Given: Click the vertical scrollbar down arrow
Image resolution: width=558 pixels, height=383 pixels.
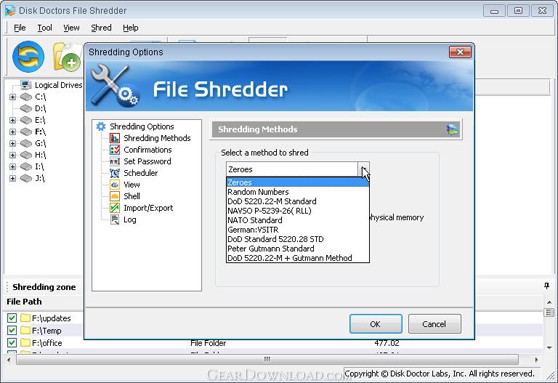Looking at the screenshot, I should pyautogui.click(x=549, y=348).
